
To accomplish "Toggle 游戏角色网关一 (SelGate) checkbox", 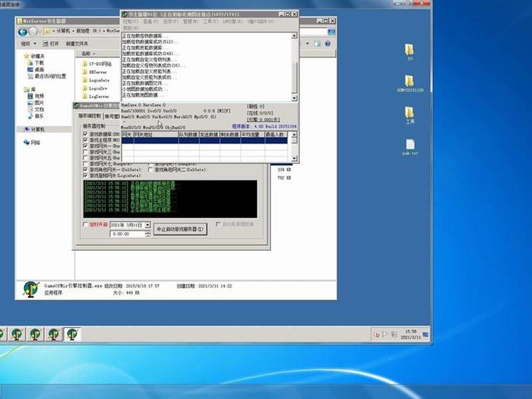I will coord(85,170).
